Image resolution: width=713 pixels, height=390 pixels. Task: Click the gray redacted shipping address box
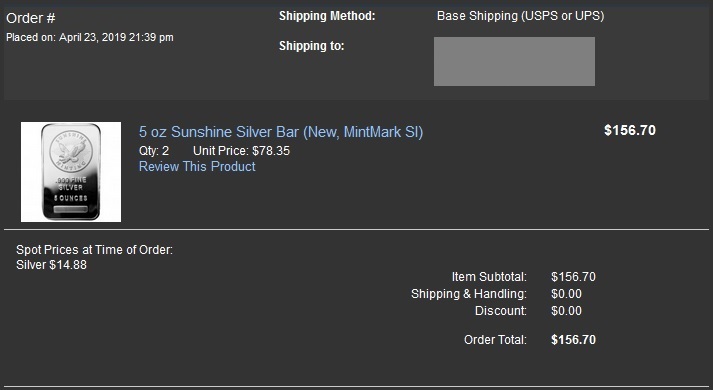514,61
